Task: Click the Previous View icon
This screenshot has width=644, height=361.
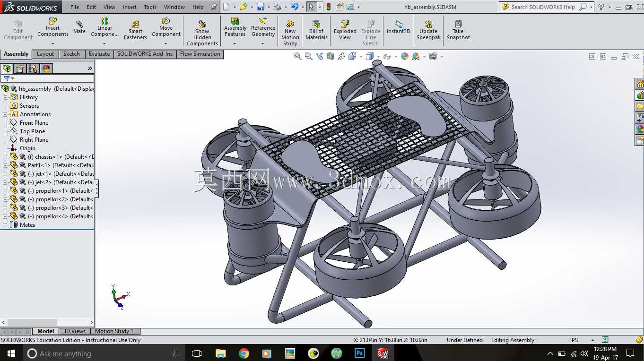Action: tap(320, 56)
